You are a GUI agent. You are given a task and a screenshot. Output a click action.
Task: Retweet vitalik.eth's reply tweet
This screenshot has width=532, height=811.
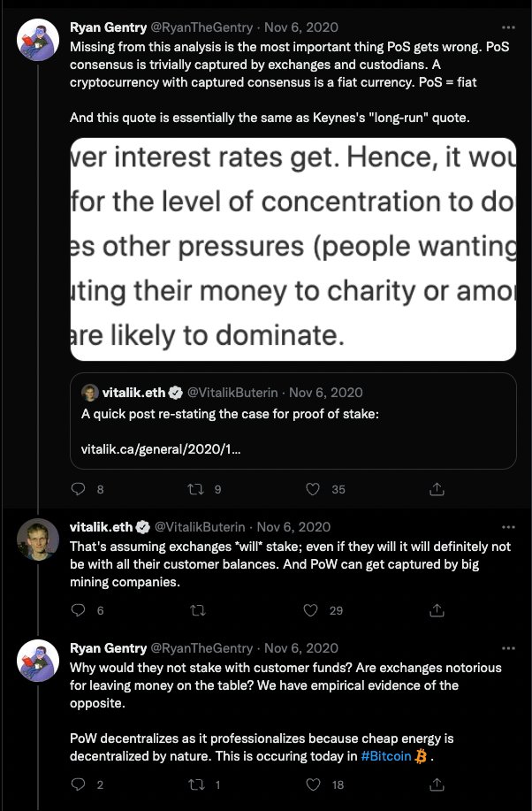coord(198,611)
